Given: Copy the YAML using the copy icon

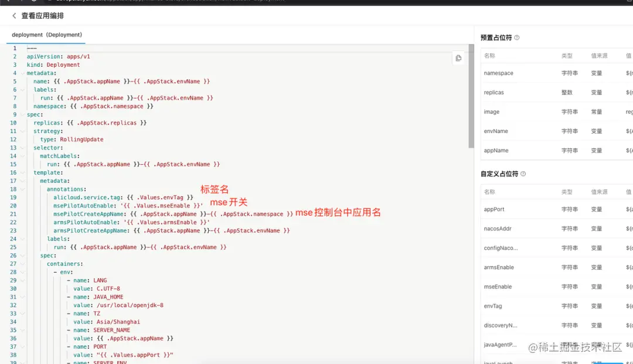Looking at the screenshot, I should pyautogui.click(x=458, y=58).
